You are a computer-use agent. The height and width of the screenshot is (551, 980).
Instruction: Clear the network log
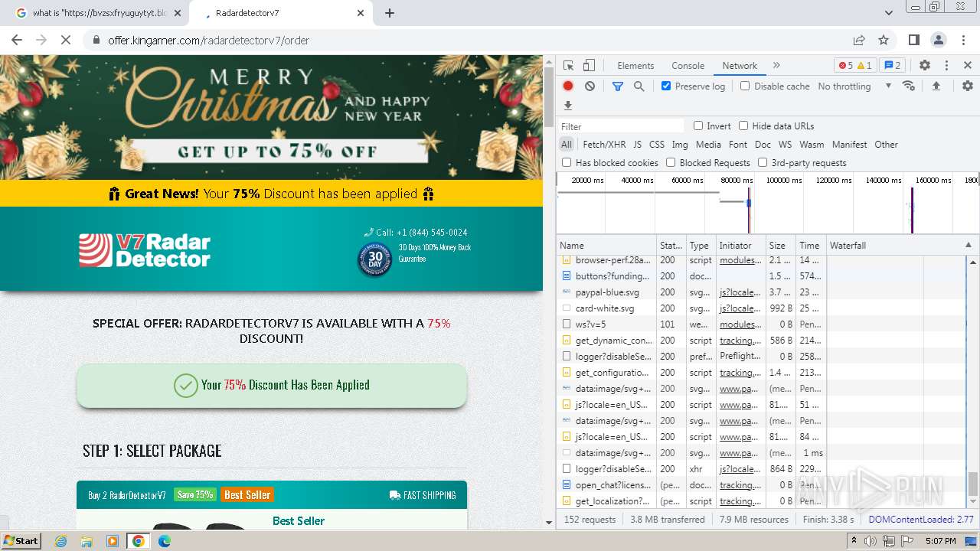tap(590, 86)
